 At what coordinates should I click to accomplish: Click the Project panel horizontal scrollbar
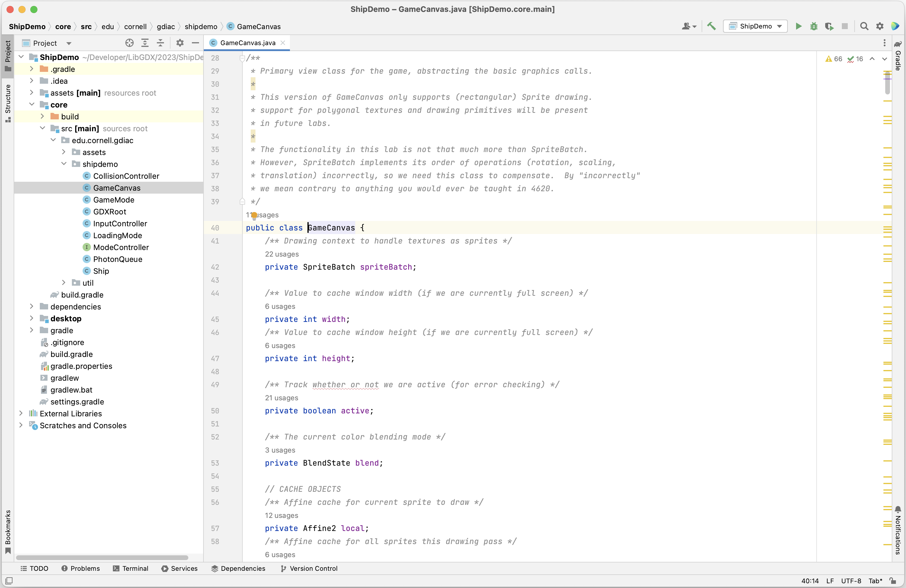[102, 557]
